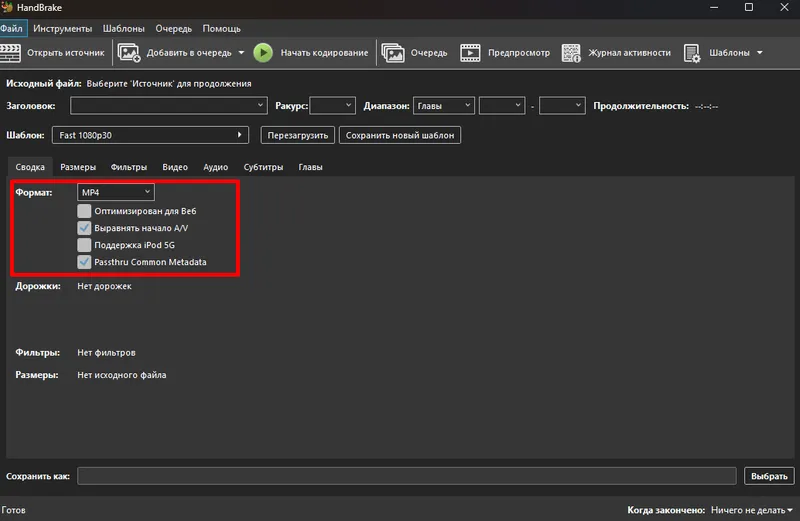This screenshot has height=521, width=800.
Task: Click the Open Source film icon
Action: pos(10,53)
